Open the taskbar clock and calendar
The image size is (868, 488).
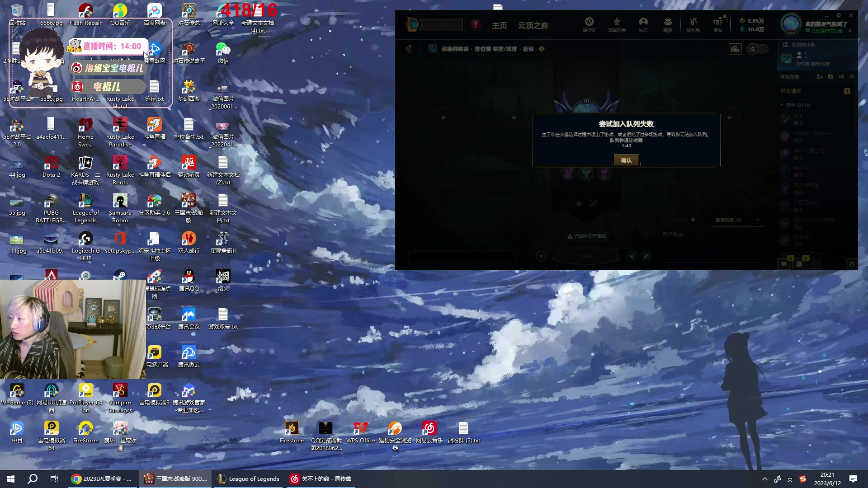[x=827, y=479]
